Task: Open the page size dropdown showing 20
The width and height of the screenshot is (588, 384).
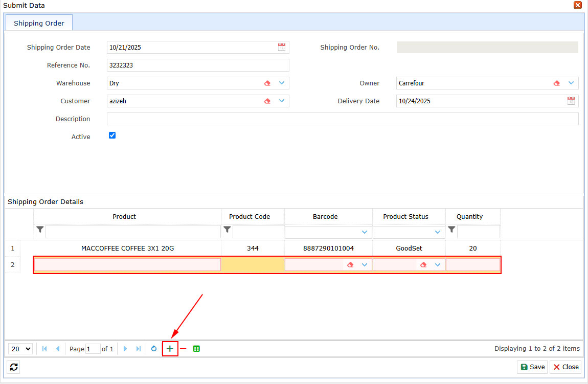Action: [20, 349]
